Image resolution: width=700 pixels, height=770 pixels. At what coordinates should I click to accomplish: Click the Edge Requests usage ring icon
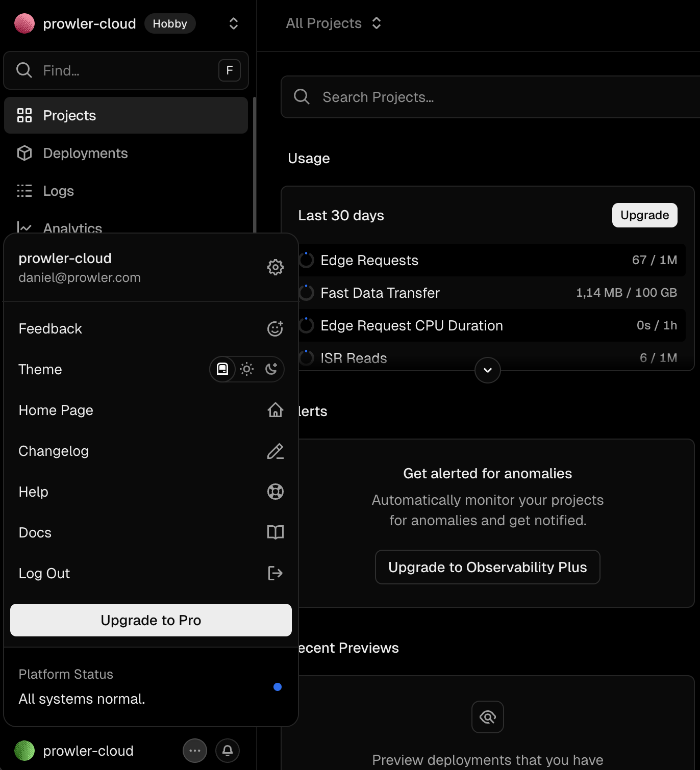[x=306, y=260]
